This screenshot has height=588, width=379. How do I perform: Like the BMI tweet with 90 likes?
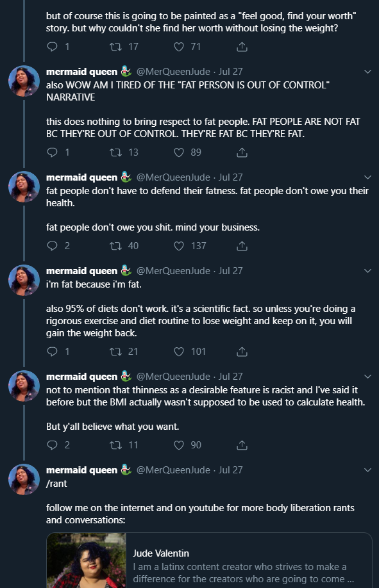tap(179, 445)
